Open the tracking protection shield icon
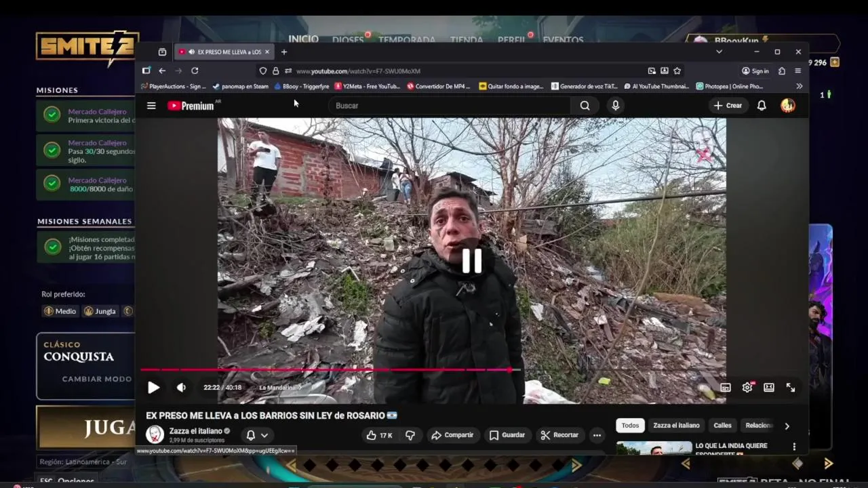868x488 pixels. pos(263,70)
